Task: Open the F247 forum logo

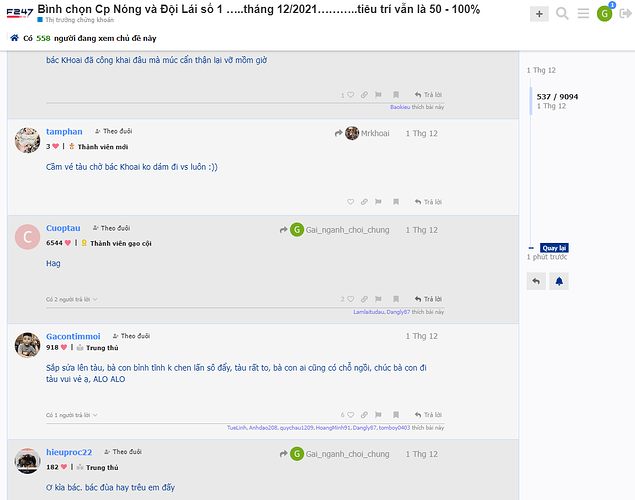Action: click(x=19, y=13)
